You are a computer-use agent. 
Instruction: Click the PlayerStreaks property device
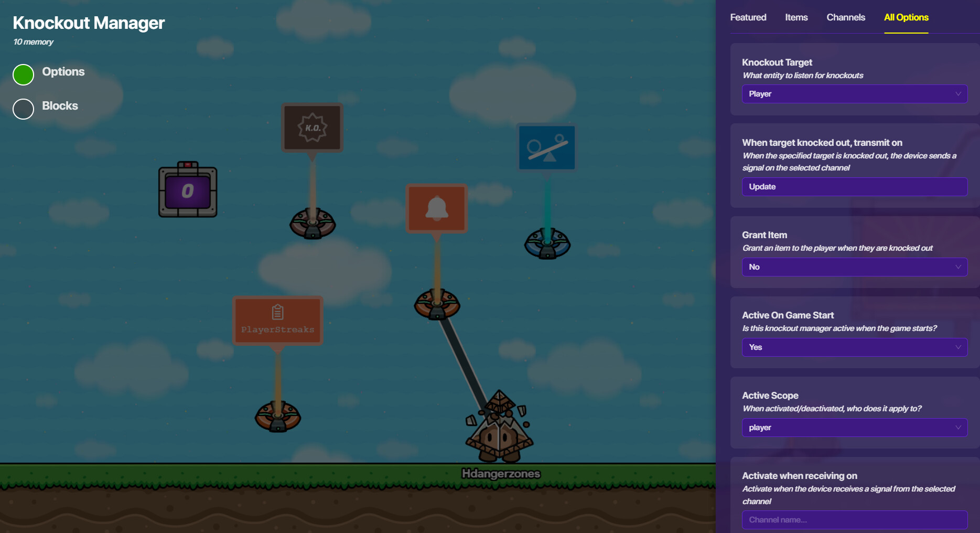[x=277, y=320]
